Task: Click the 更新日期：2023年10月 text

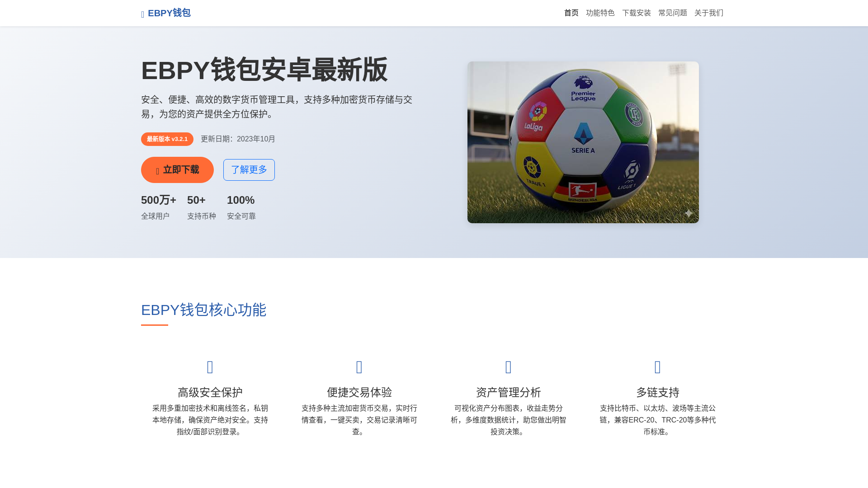Action: 238,139
